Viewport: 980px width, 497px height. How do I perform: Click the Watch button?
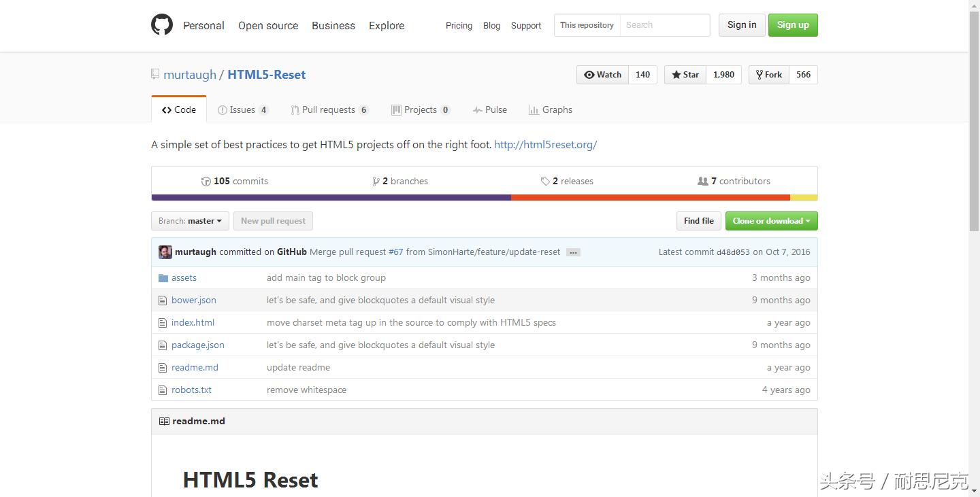click(603, 75)
